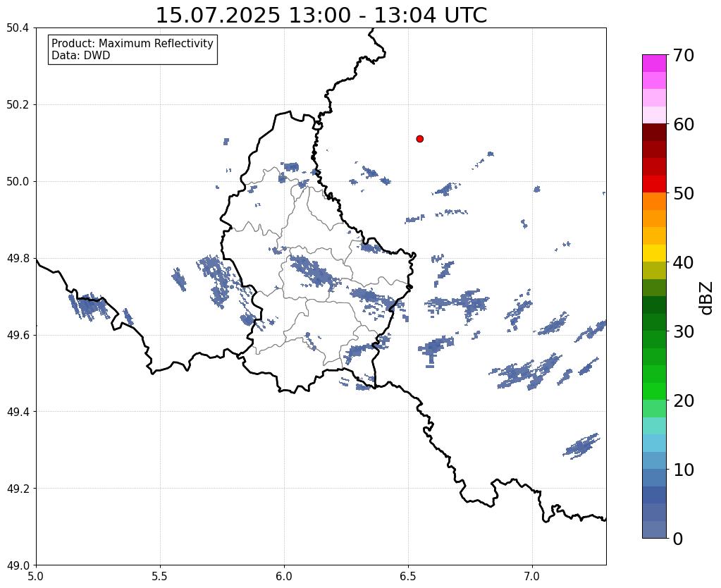The width and height of the screenshot is (721, 588).
Task: Pick the bright green swatch just above 20
Action: [x=654, y=391]
